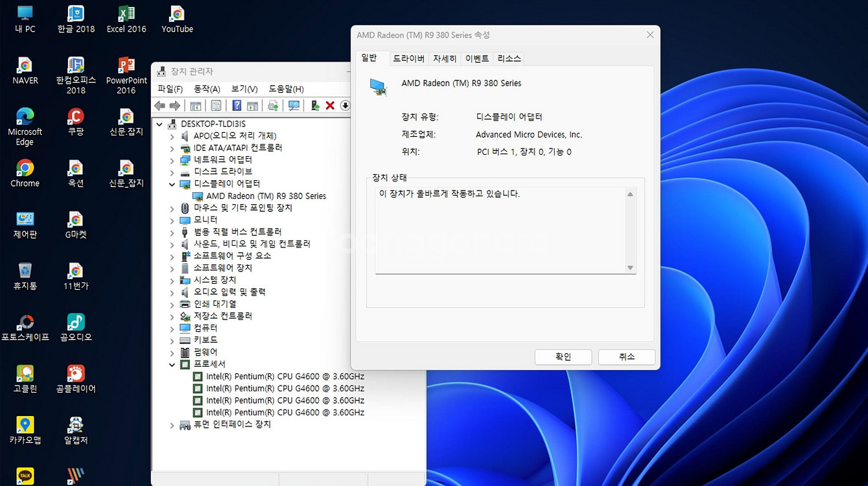The height and width of the screenshot is (486, 868).
Task: Expand the 네트워크 어댑터 tree node
Action: pos(172,160)
